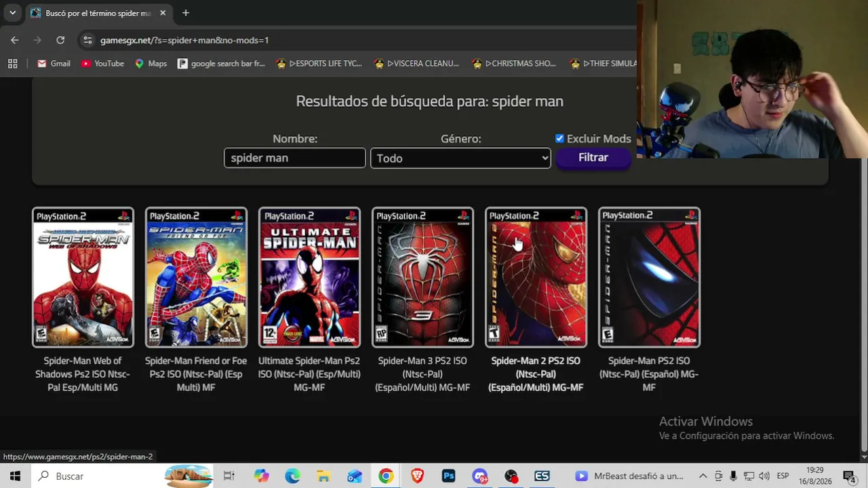868x488 pixels.
Task: Open OBS Studio from the taskbar
Action: [x=511, y=476]
